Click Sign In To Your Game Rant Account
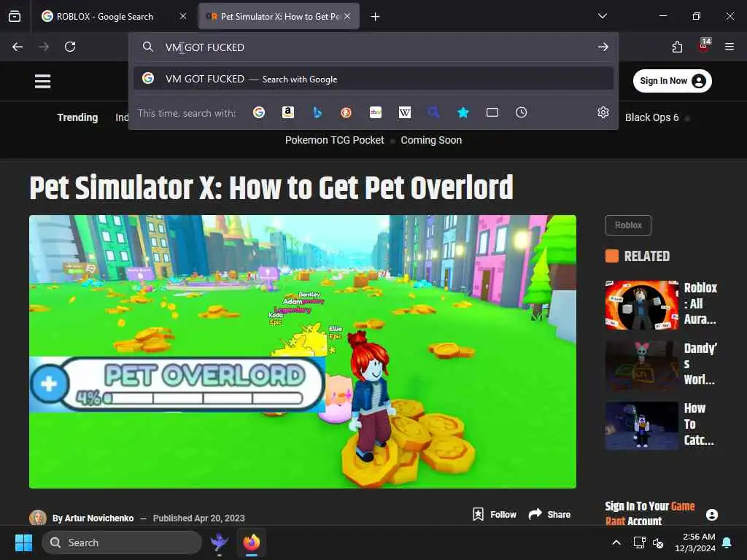747x560 pixels. 650,513
